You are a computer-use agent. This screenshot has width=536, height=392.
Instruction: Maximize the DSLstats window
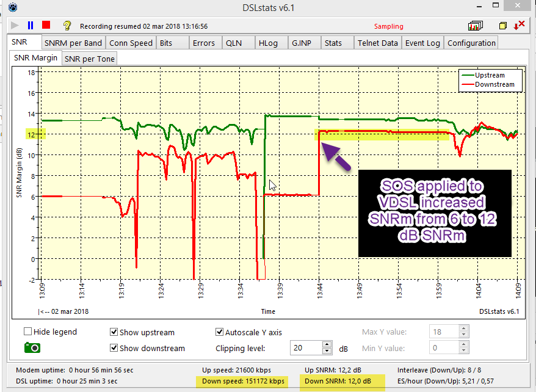(496, 5)
